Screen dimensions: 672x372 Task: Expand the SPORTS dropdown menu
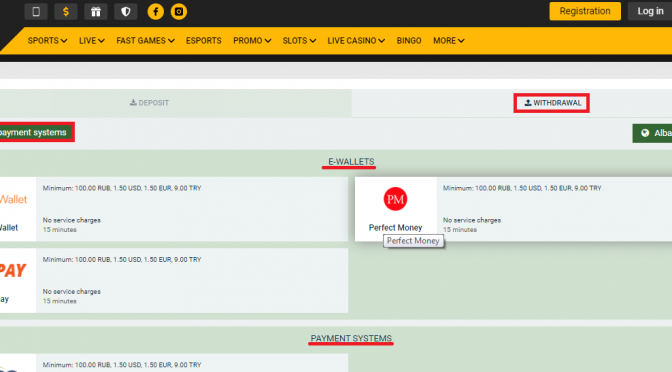coord(47,41)
